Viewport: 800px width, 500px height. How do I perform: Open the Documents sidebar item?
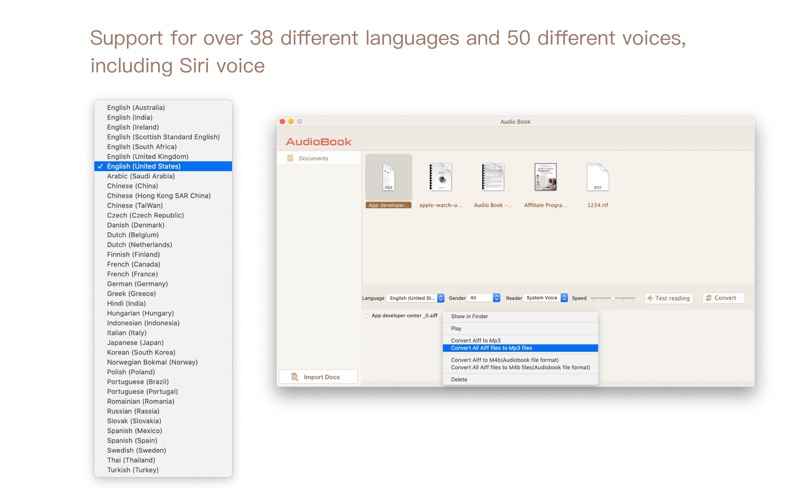tap(319, 158)
